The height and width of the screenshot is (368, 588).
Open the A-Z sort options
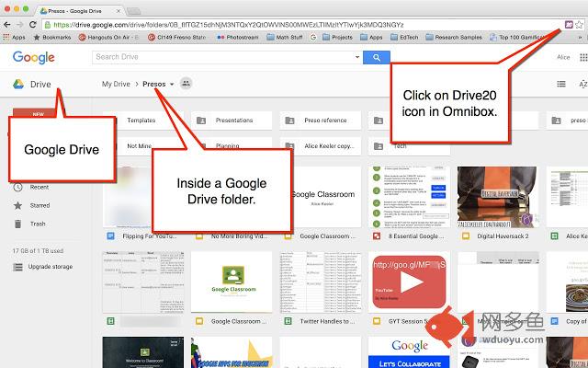(x=582, y=84)
